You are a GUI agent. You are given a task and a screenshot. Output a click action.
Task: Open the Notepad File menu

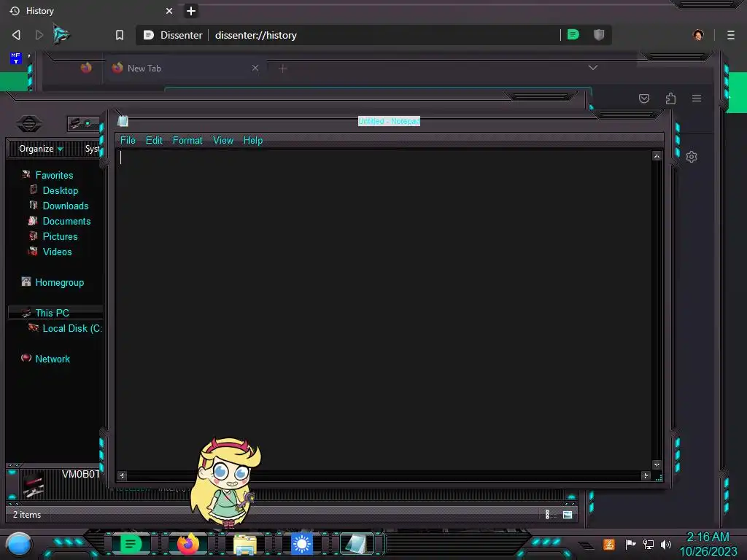pyautogui.click(x=128, y=141)
